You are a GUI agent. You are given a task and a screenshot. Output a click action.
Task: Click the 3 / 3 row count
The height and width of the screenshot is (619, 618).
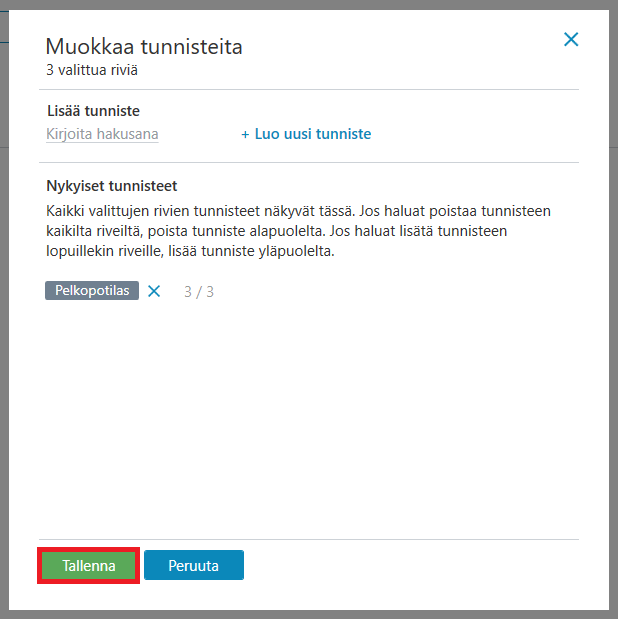199,292
